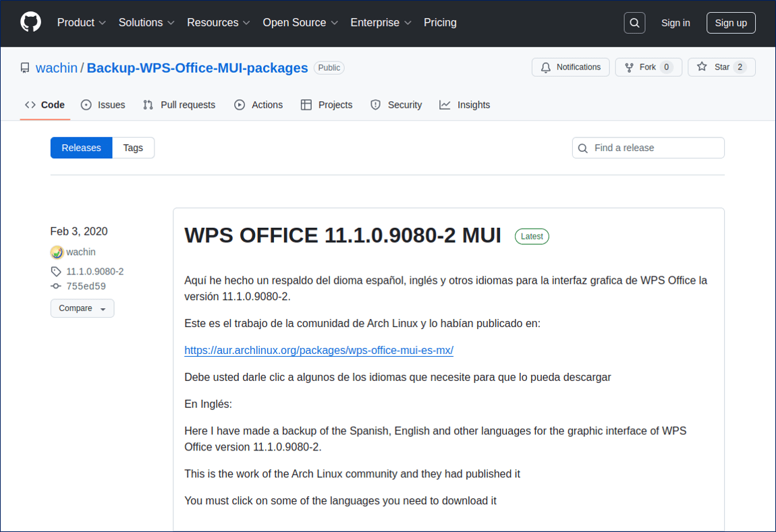Screen dimensions: 776x532
Task: Focus the Find a release field
Action: pyautogui.click(x=648, y=148)
